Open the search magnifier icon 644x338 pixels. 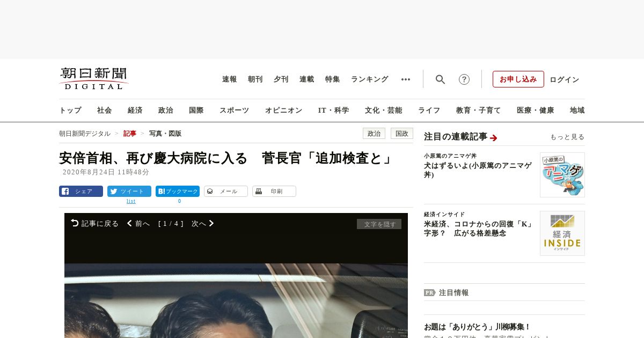point(440,79)
